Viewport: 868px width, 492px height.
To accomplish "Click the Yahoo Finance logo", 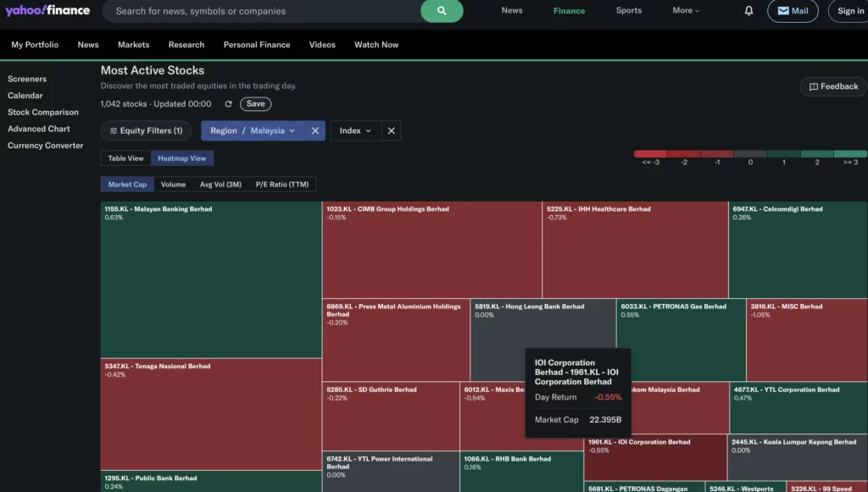I will coord(47,10).
